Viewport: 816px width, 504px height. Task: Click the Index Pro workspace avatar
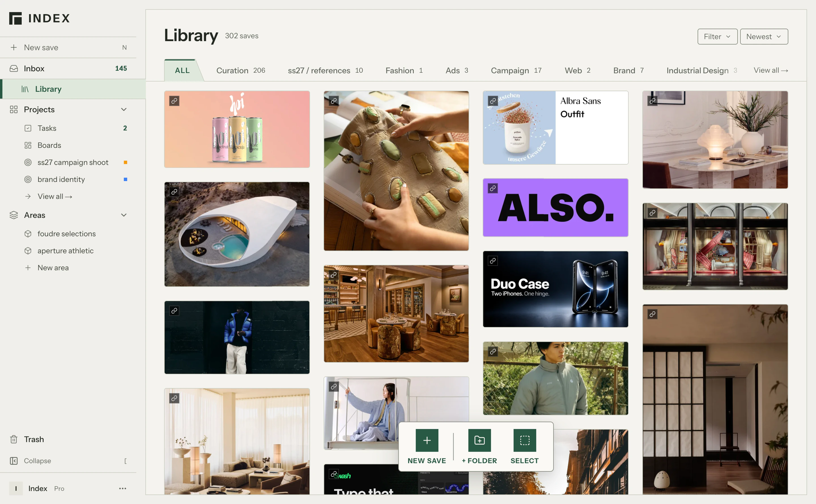[x=16, y=488]
